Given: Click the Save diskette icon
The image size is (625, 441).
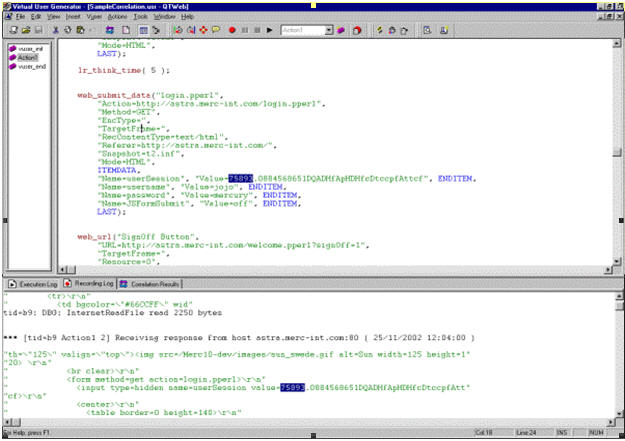Looking at the screenshot, I should coord(39,30).
